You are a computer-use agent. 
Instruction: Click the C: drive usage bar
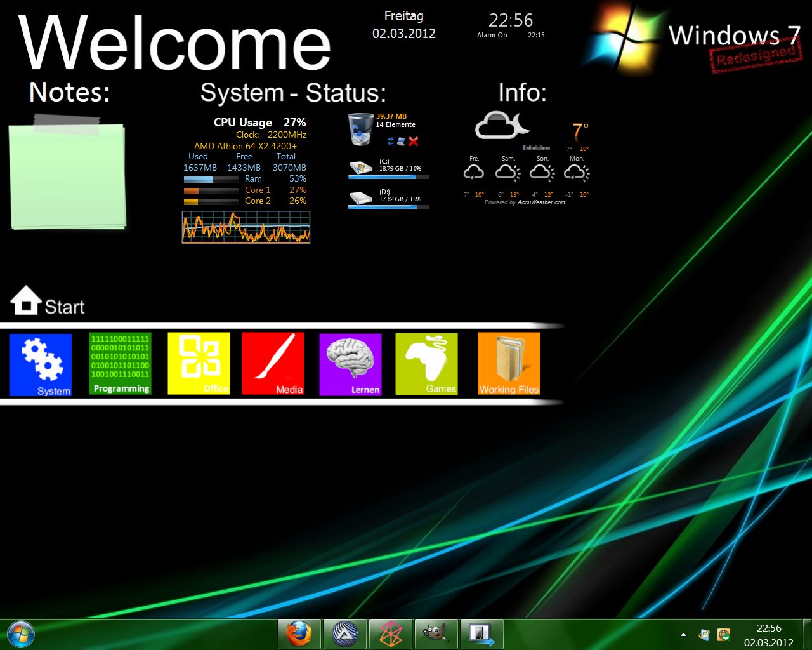pos(389,177)
